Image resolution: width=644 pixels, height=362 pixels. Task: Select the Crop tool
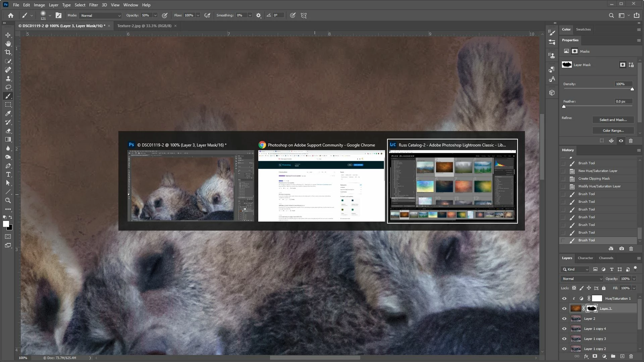click(x=8, y=52)
